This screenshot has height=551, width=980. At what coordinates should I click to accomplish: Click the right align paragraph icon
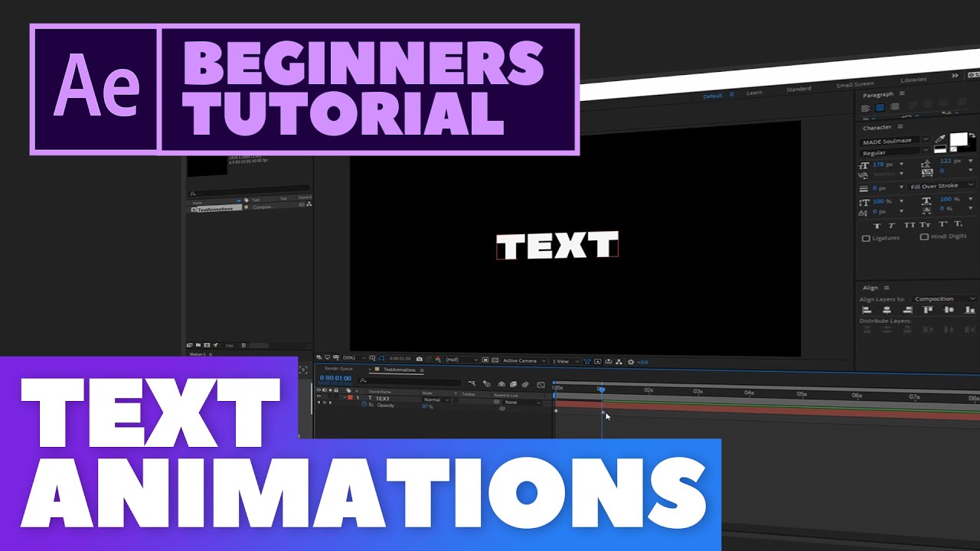pyautogui.click(x=894, y=107)
